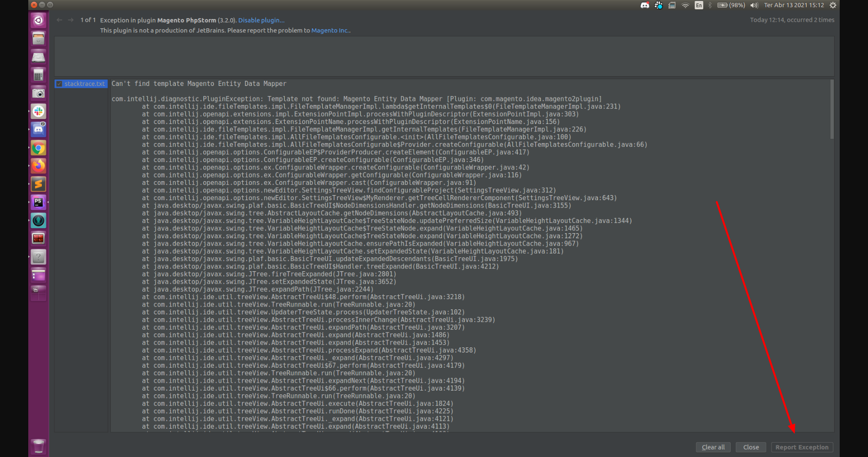Open the clock Ter Abr 13 calendar

(x=794, y=5)
